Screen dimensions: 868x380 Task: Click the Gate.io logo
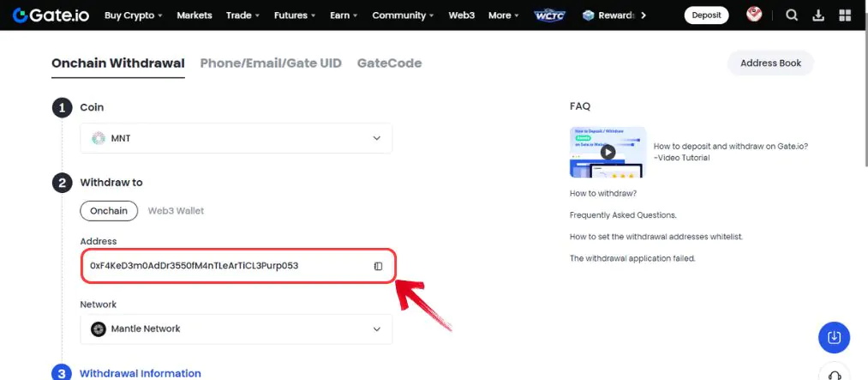pos(51,15)
